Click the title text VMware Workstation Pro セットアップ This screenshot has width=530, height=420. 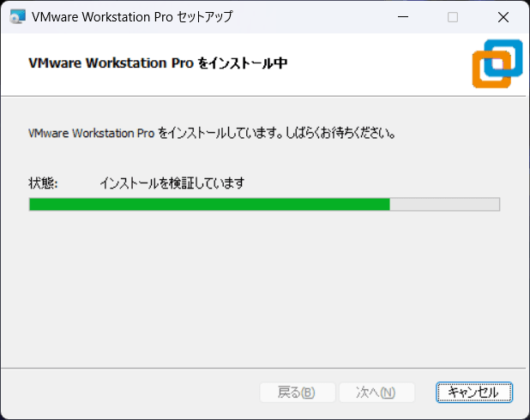coord(132,17)
